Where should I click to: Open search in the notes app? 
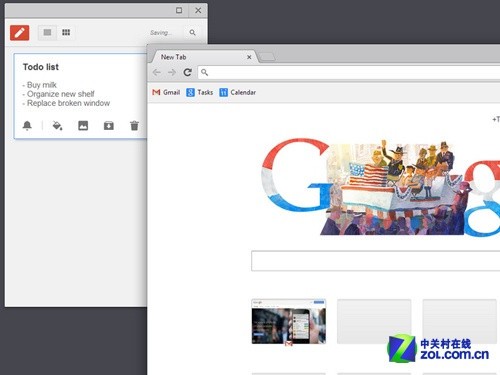(192, 32)
